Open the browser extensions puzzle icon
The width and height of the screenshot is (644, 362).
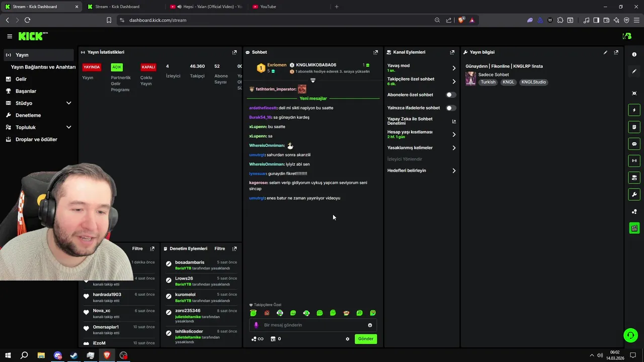560,20
